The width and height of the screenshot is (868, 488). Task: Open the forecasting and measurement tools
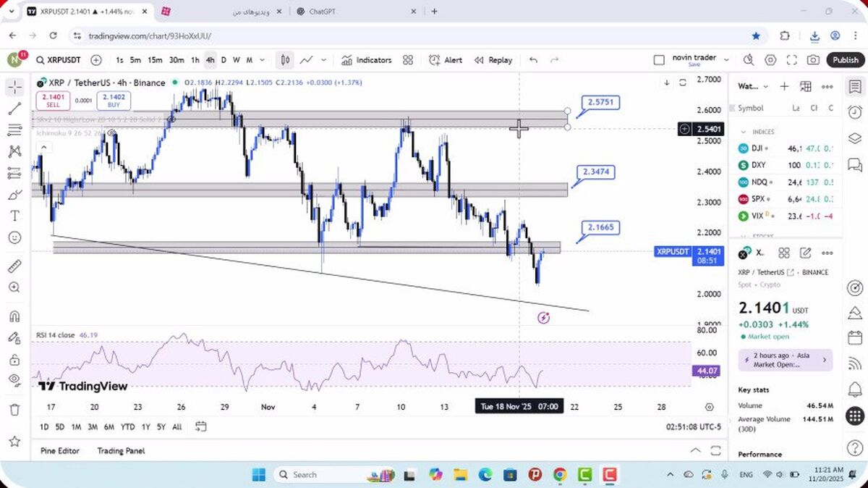pos(14,174)
